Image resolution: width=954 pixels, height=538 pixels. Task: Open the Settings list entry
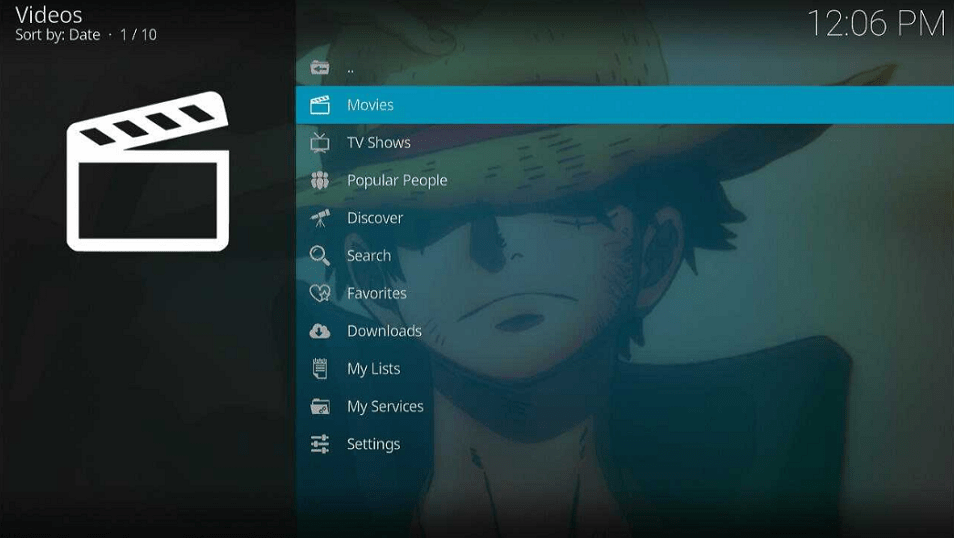[625, 444]
